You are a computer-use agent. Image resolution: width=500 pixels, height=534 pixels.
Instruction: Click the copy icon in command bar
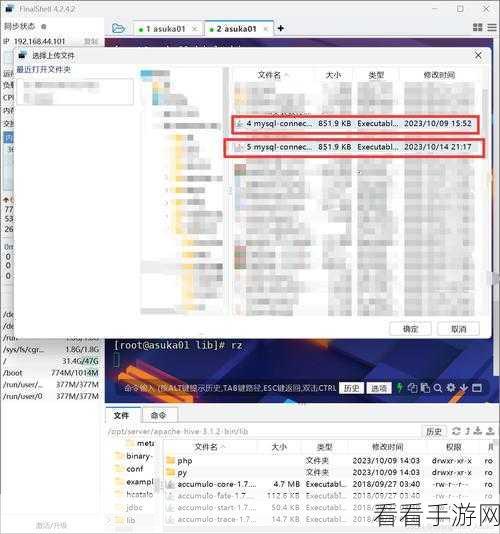pyautogui.click(x=412, y=388)
